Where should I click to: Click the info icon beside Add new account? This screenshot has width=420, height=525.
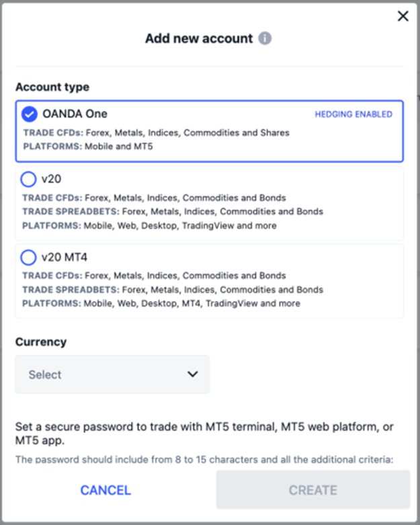point(265,38)
